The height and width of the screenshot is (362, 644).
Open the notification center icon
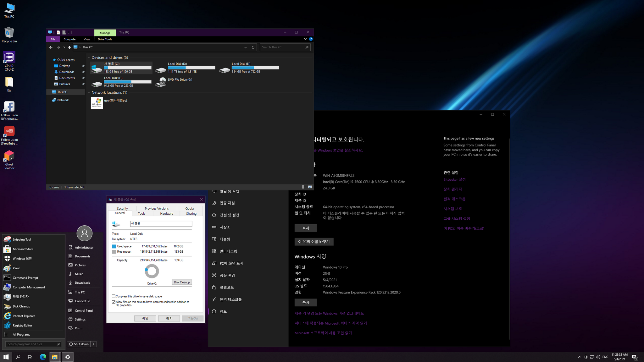635,357
